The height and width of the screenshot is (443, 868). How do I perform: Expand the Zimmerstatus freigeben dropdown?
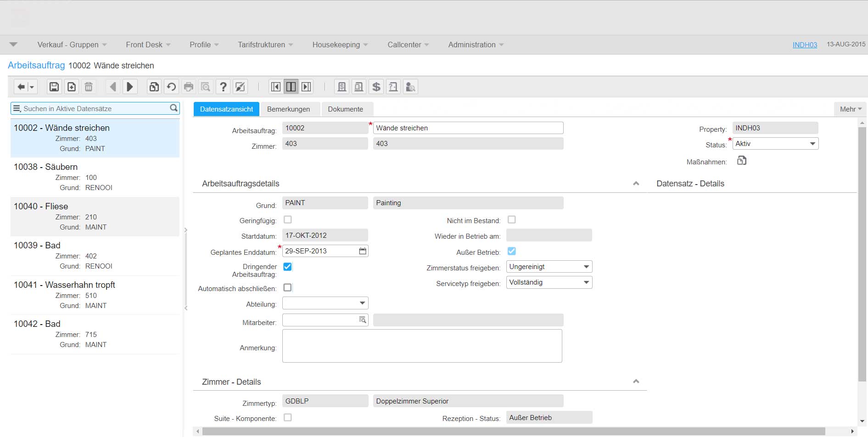click(x=549, y=267)
